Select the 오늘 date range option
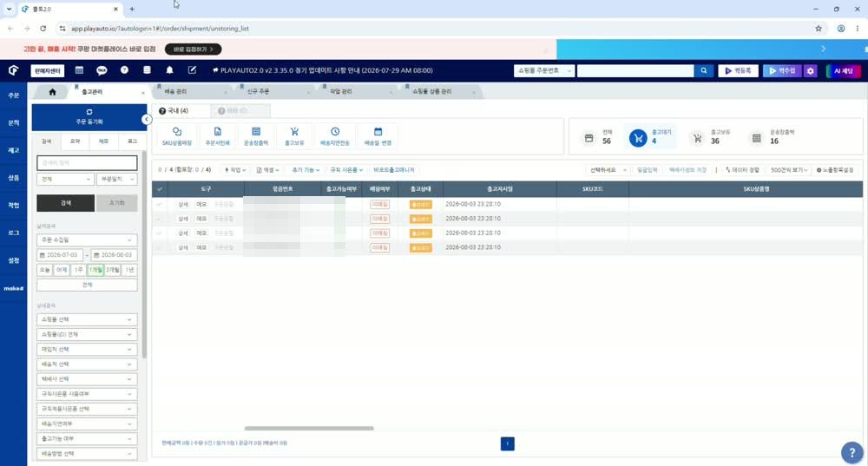Screen dimensions: 868x466 point(45,270)
